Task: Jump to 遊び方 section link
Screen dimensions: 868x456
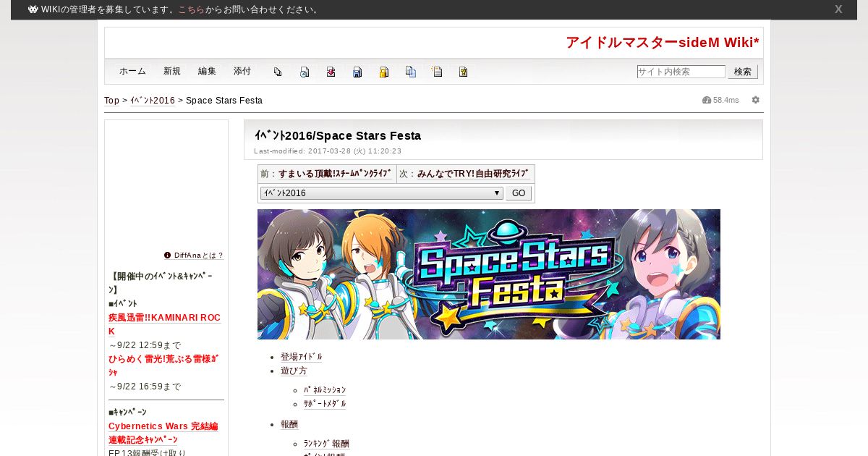Action: coord(294,371)
